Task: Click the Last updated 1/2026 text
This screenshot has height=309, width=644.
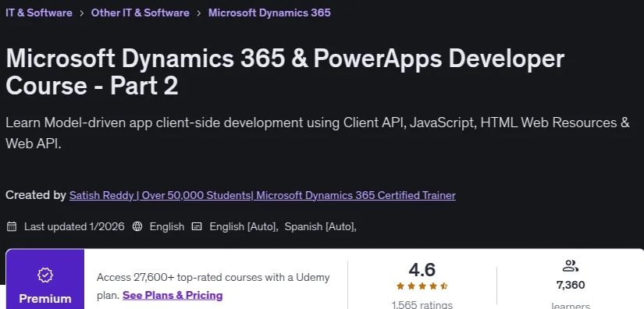Action: (x=74, y=226)
